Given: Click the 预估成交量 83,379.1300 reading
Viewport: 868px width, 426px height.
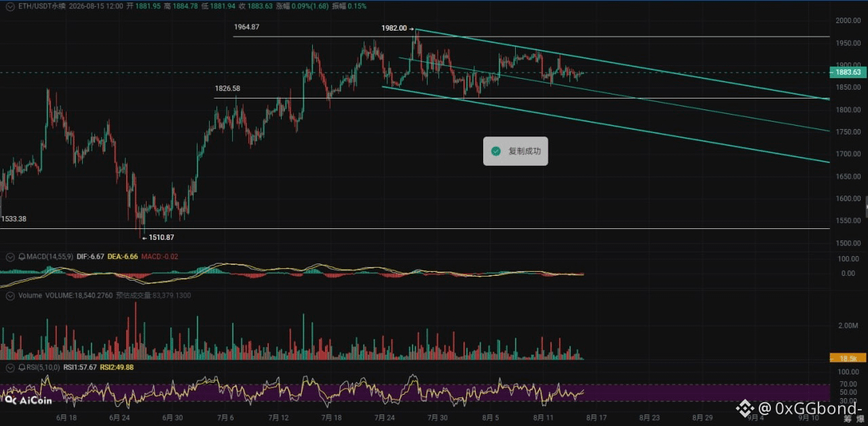Looking at the screenshot, I should click(x=153, y=296).
